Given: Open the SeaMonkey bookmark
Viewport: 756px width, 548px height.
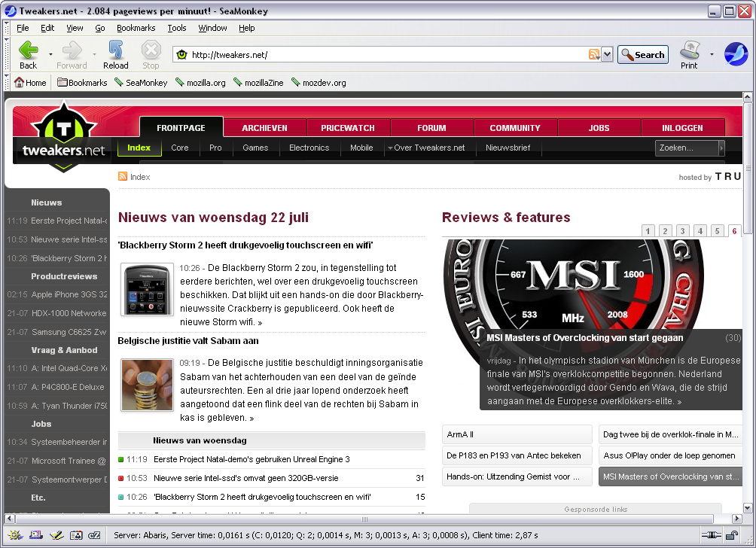Looking at the screenshot, I should [x=141, y=82].
